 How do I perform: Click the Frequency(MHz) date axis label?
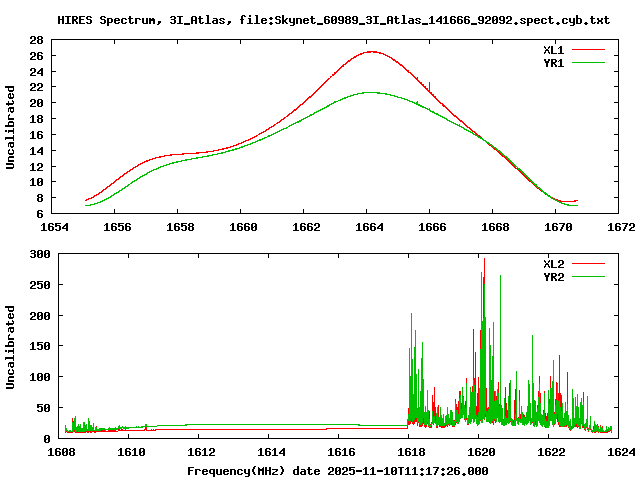click(337, 470)
